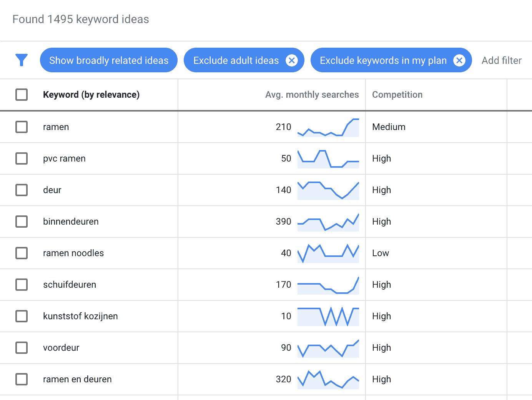Click the keyword text 'kunststof kozijnen'
This screenshot has height=400, width=532.
pos(80,316)
